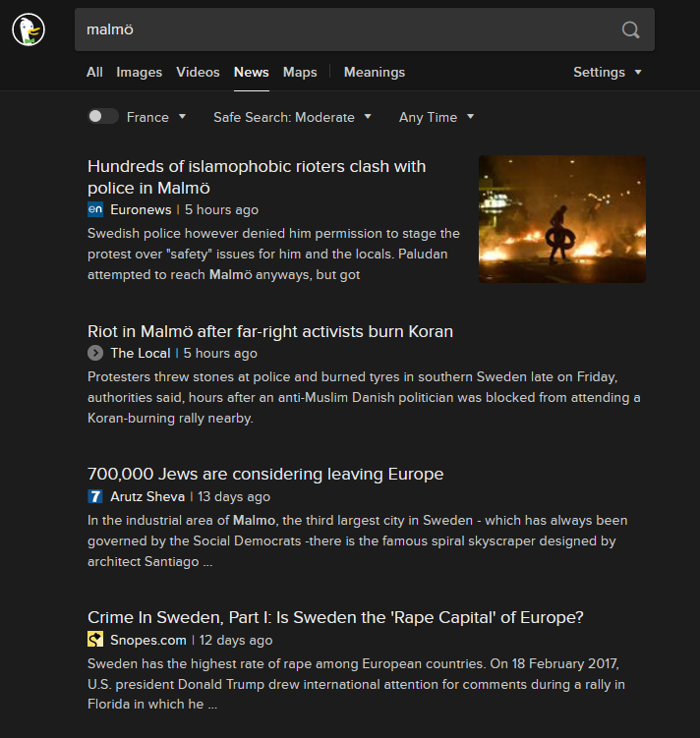Click the '13 days ago' timestamp
The height and width of the screenshot is (738, 700).
(x=234, y=497)
